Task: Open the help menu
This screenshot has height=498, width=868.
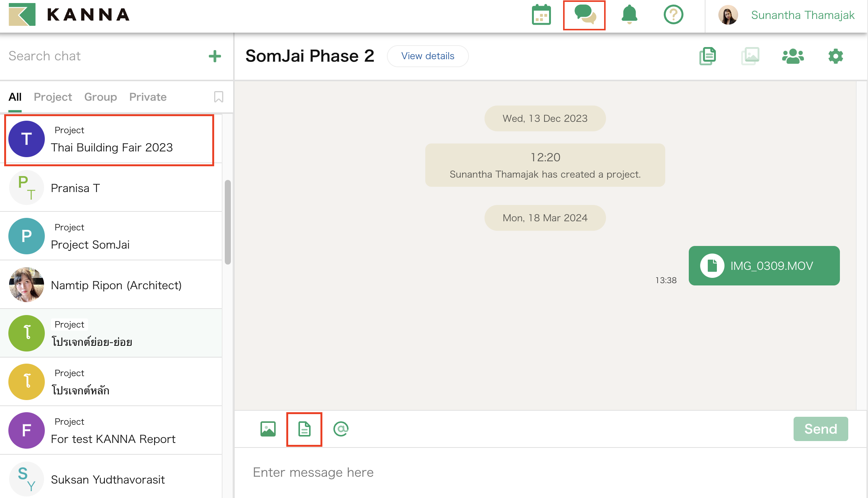Action: (673, 15)
